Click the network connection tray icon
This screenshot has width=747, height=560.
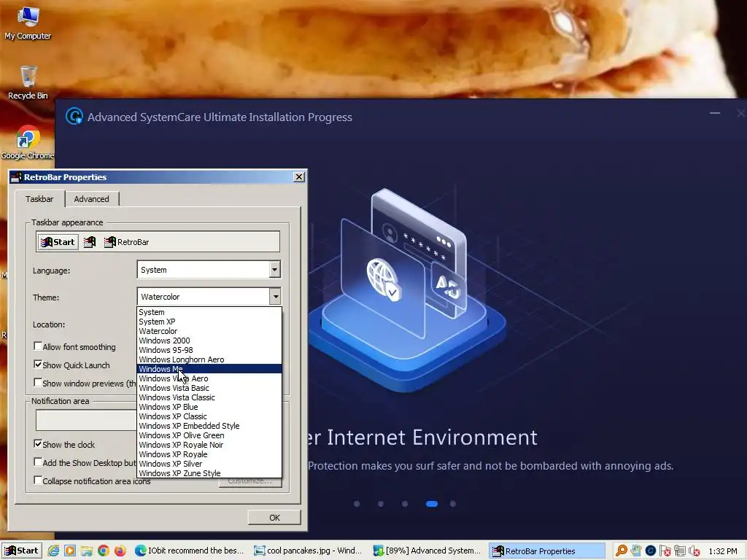pos(680,551)
